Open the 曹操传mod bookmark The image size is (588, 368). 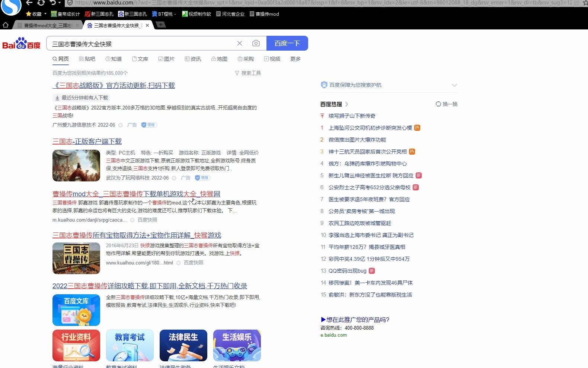coord(264,14)
